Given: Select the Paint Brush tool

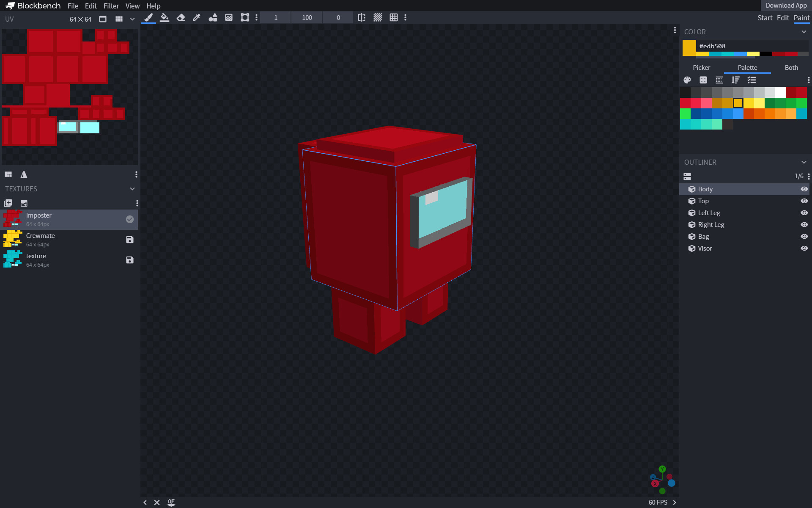Looking at the screenshot, I should (x=148, y=17).
